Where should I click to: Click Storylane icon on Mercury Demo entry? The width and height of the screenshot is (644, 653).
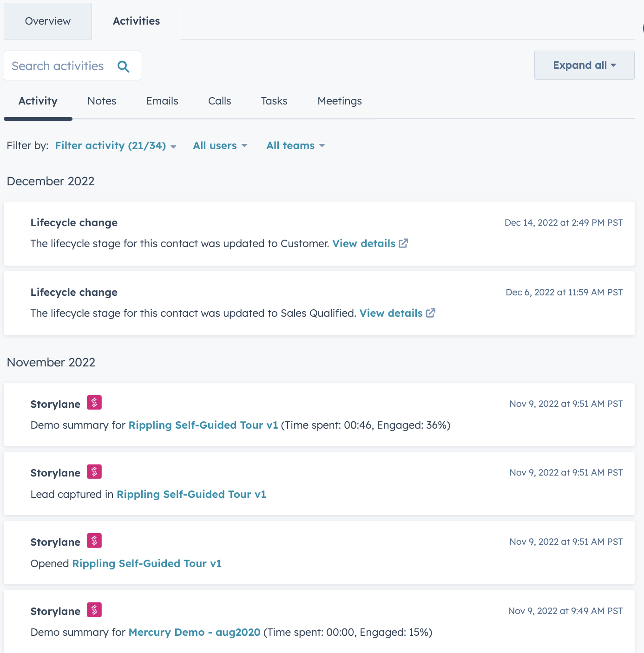94,610
